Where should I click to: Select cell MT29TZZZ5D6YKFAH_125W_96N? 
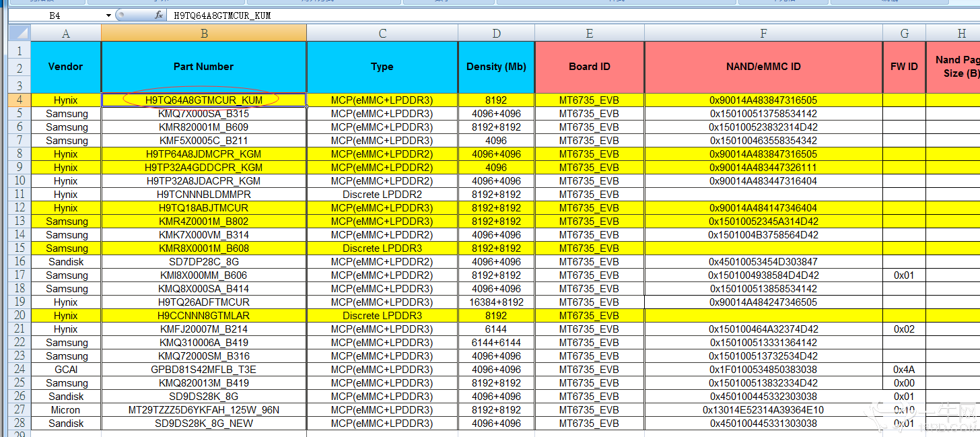point(204,410)
